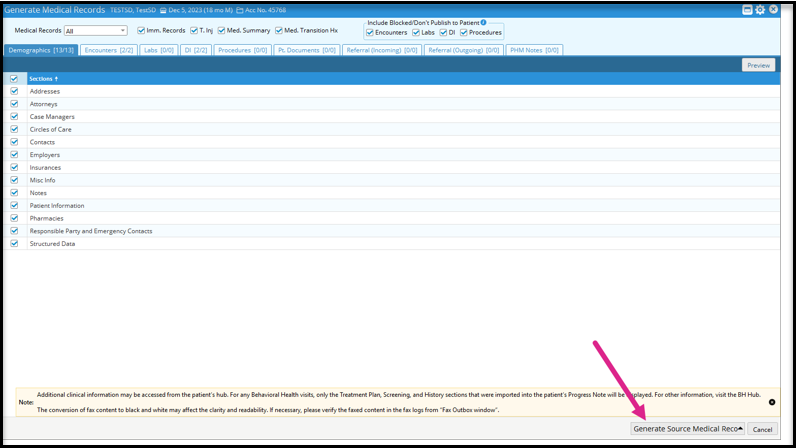Select the Circles of Care row text
This screenshot has width=796, height=448.
pyautogui.click(x=50, y=130)
